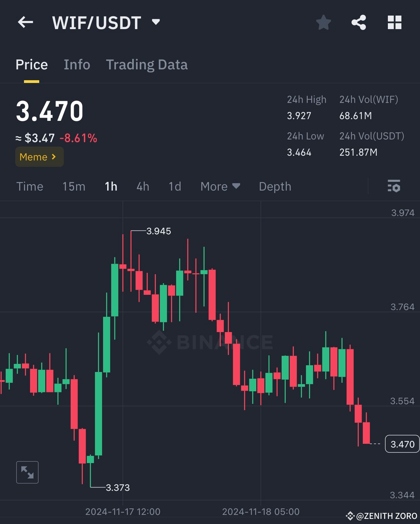Open the WIF/USDT pair selector dropdown
The image size is (420, 524).
click(x=156, y=22)
